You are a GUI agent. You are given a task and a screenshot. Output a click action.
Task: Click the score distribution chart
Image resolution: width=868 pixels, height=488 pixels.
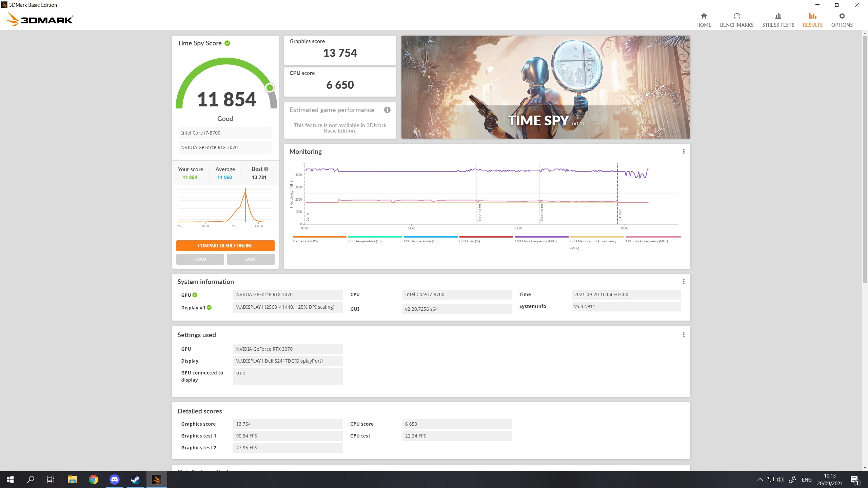[x=225, y=208]
